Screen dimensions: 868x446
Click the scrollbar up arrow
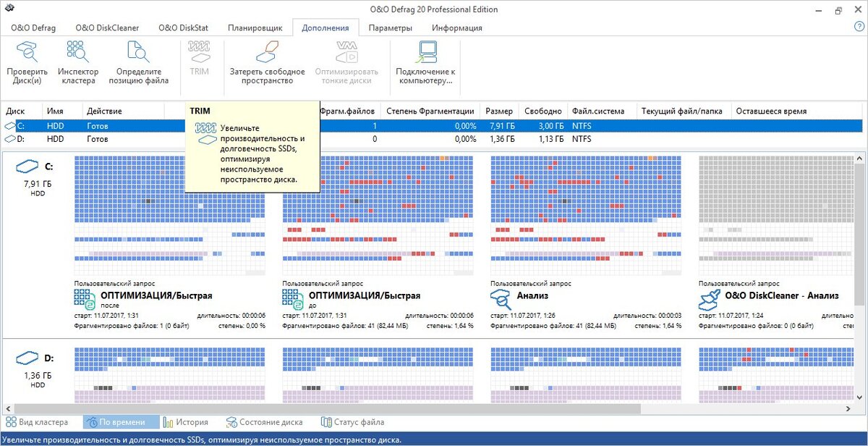[x=861, y=159]
